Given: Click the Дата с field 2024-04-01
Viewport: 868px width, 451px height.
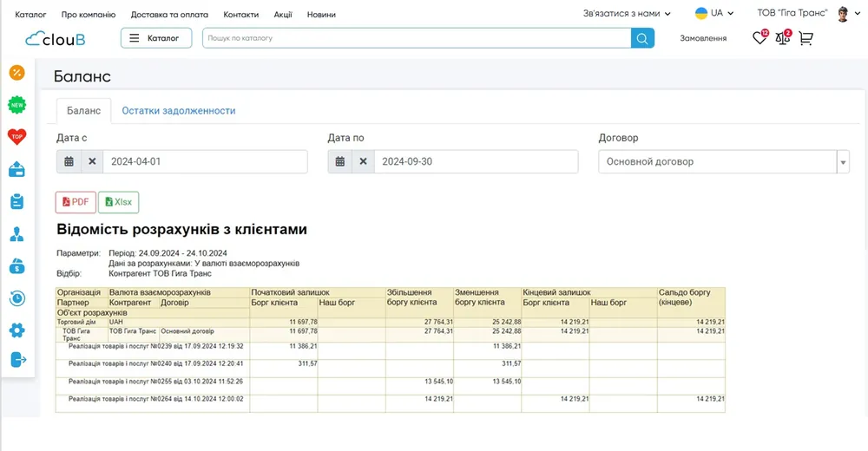Looking at the screenshot, I should pos(205,161).
